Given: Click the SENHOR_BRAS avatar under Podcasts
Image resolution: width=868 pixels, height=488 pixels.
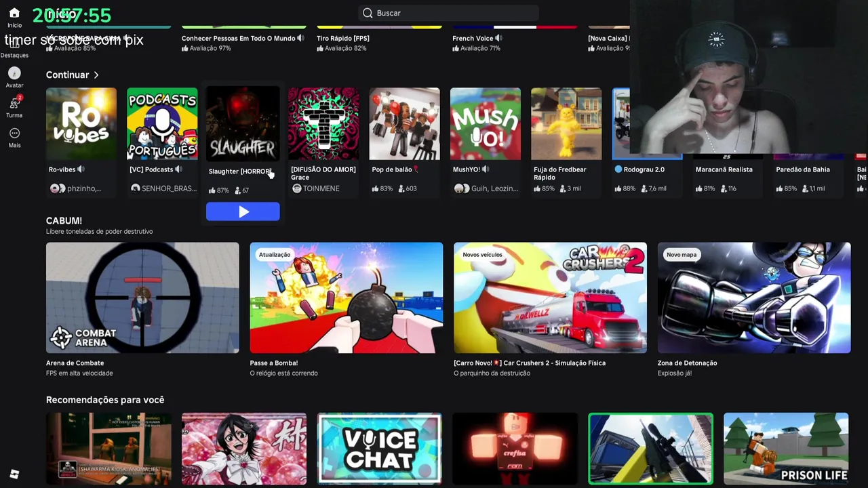Looking at the screenshot, I should pos(135,188).
